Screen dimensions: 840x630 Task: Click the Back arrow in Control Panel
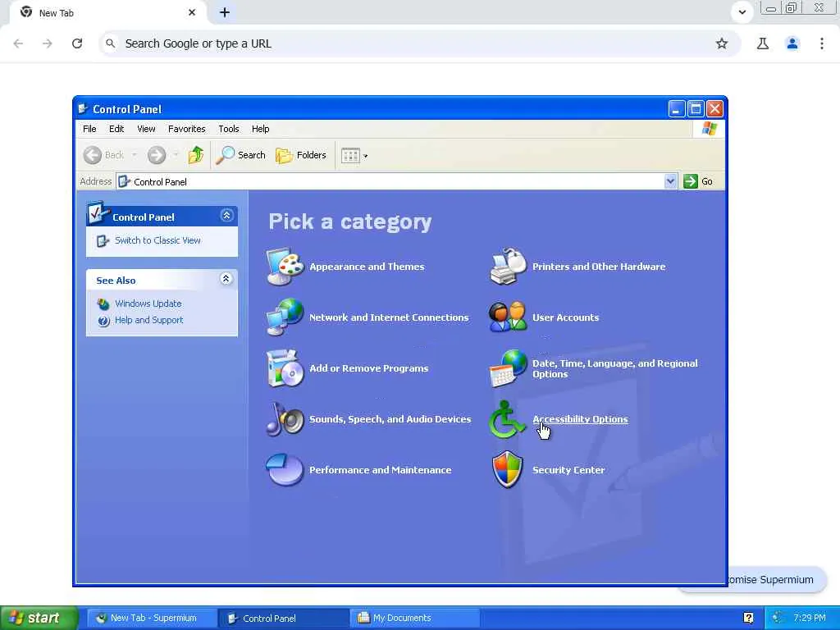click(x=92, y=155)
